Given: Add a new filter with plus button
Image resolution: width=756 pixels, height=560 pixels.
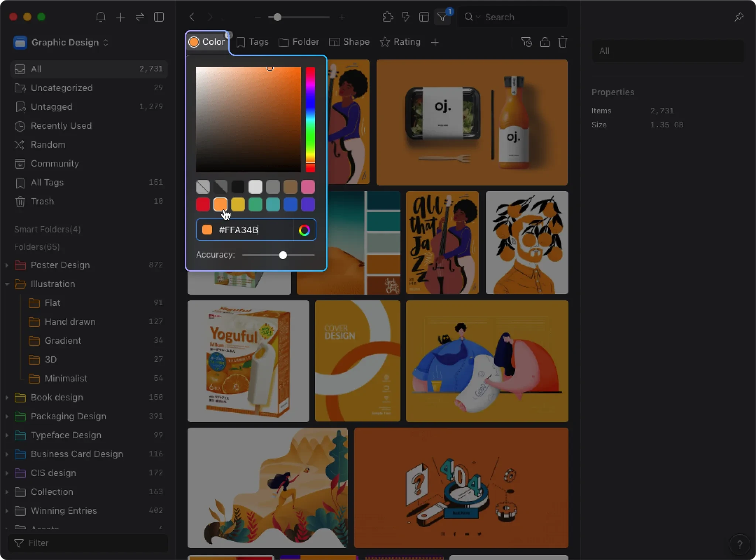Looking at the screenshot, I should click(435, 42).
